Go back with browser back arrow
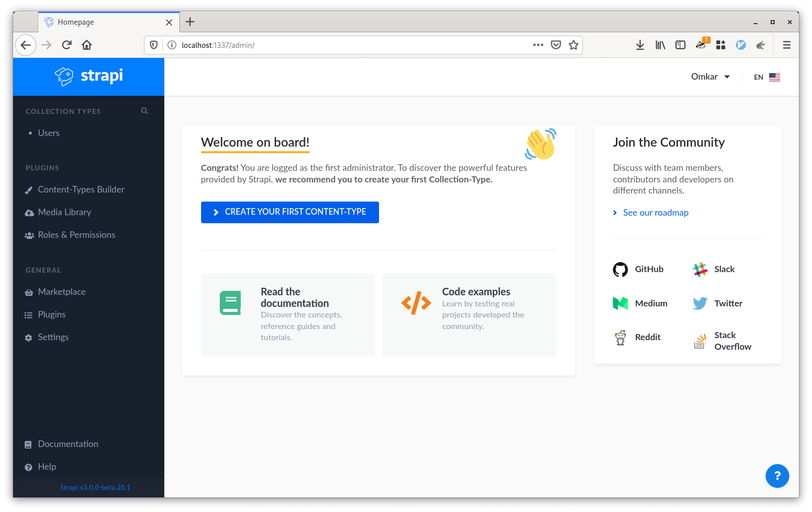Image resolution: width=812 pixels, height=512 pixels. coord(26,45)
